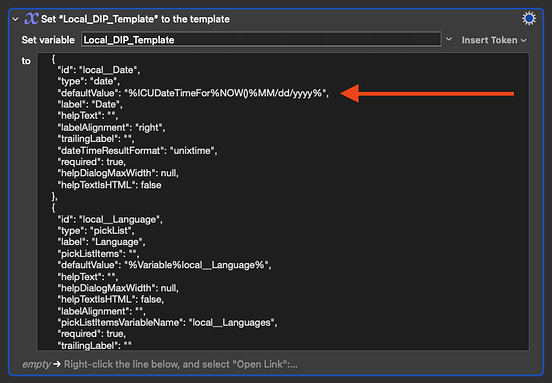Screen dimensions: 552x383
Task: Click the "id": "local__Date" line
Action: point(99,70)
